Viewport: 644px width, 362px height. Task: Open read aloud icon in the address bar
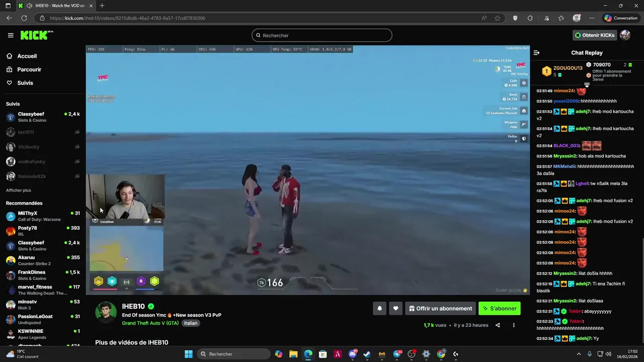[484, 18]
